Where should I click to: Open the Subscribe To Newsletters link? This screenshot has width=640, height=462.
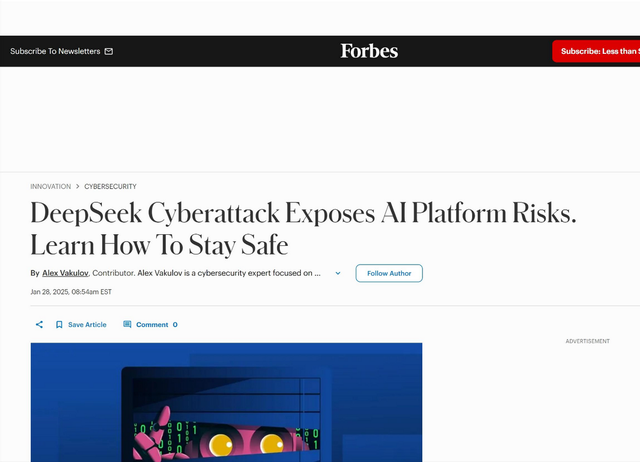click(x=55, y=51)
